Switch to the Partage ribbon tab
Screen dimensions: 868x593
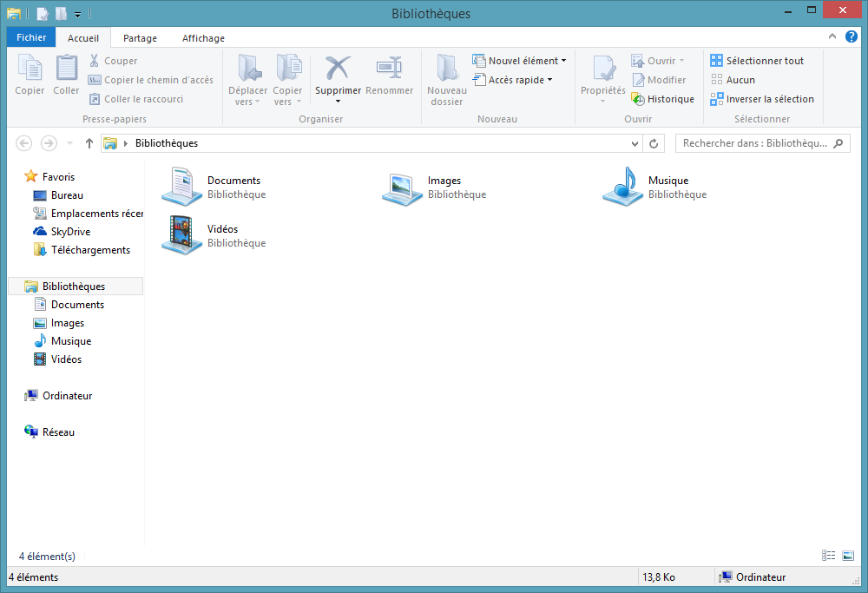point(140,38)
